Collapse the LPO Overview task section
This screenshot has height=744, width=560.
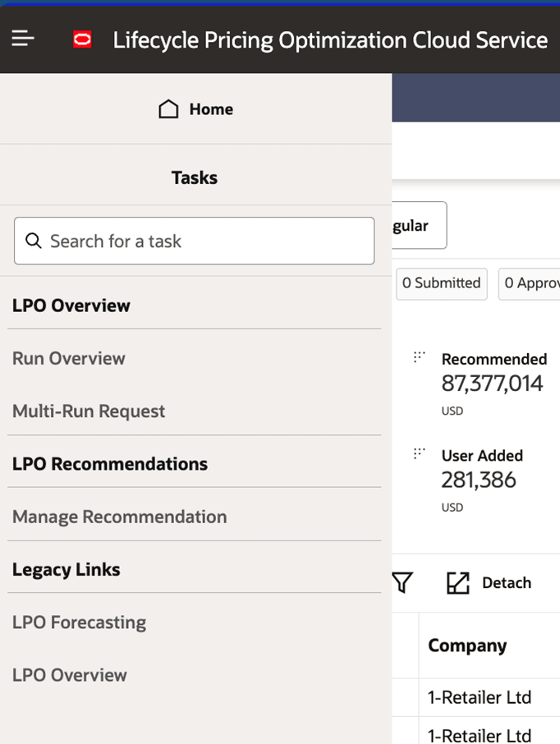pyautogui.click(x=71, y=305)
